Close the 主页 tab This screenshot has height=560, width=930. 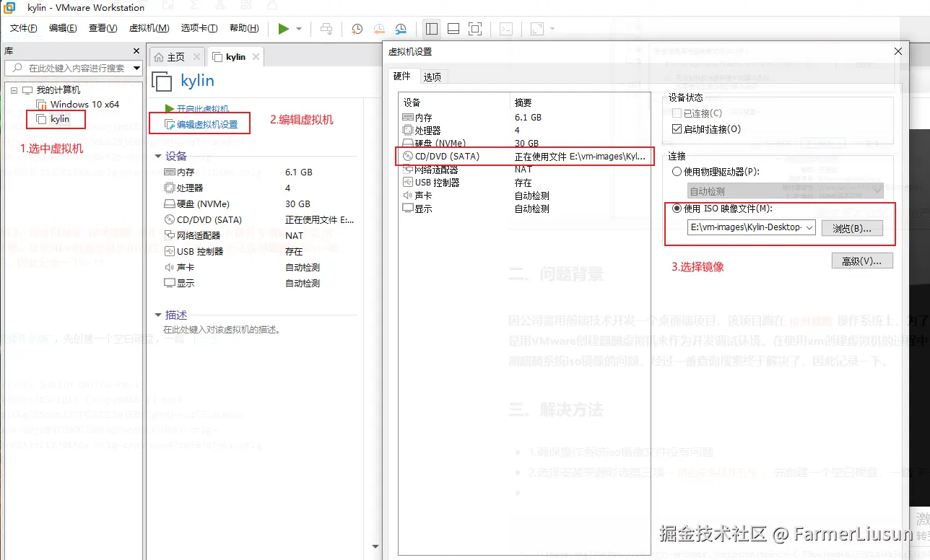click(195, 57)
